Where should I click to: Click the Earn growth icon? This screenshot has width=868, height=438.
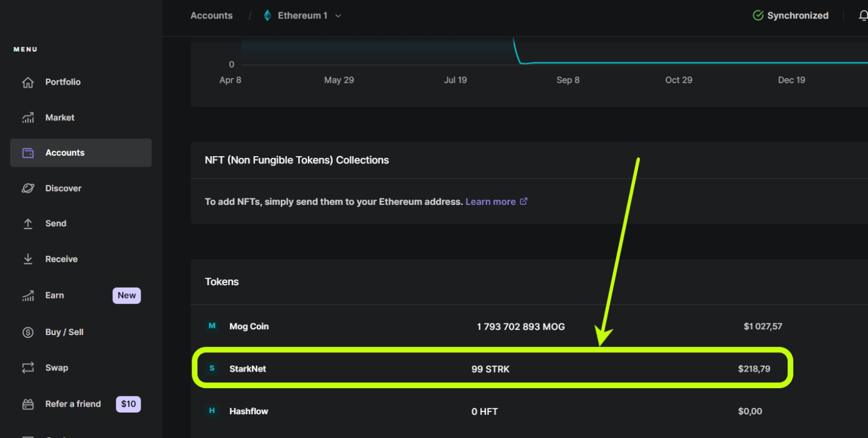[28, 295]
